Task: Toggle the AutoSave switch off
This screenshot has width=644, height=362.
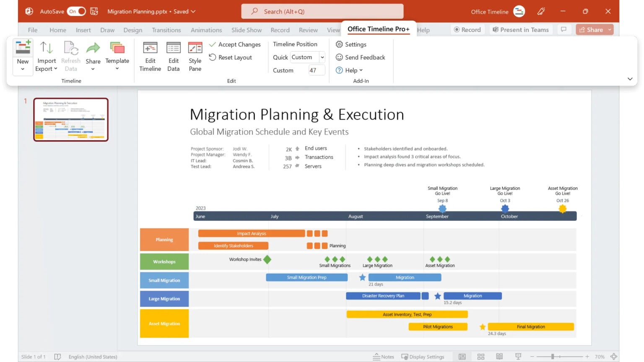Action: (x=76, y=11)
